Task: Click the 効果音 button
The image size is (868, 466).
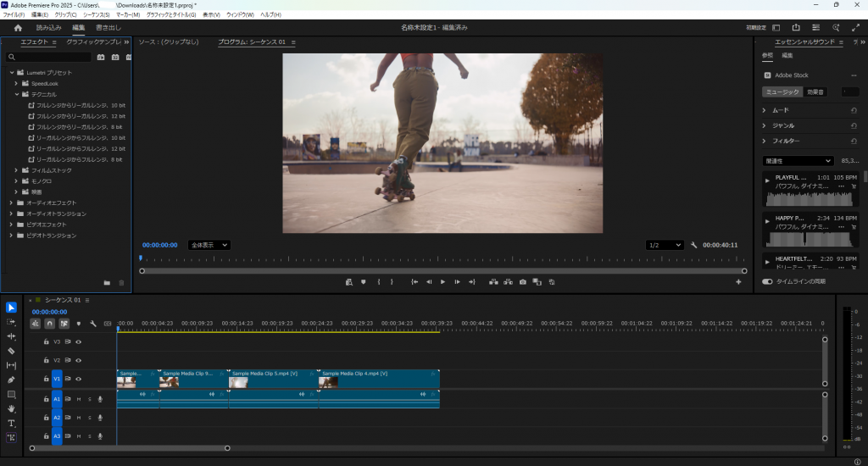Action: click(x=815, y=92)
